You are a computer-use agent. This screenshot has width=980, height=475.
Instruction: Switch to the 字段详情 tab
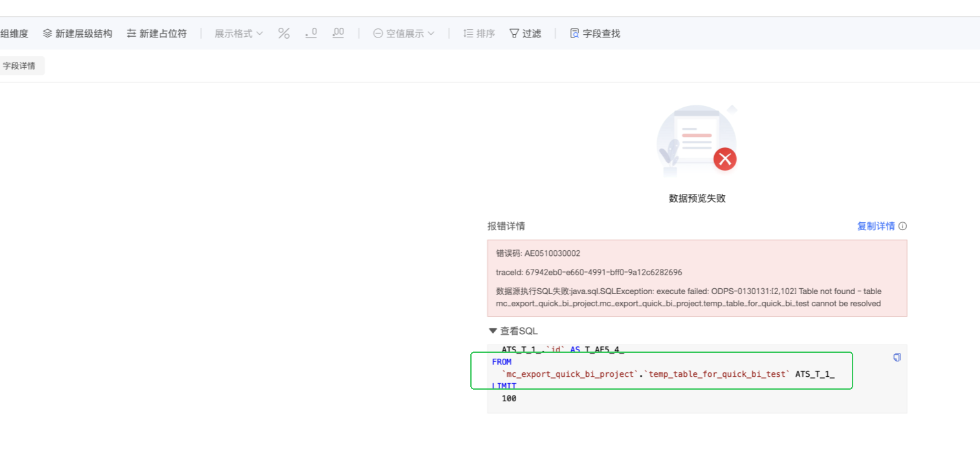pyautogui.click(x=19, y=66)
